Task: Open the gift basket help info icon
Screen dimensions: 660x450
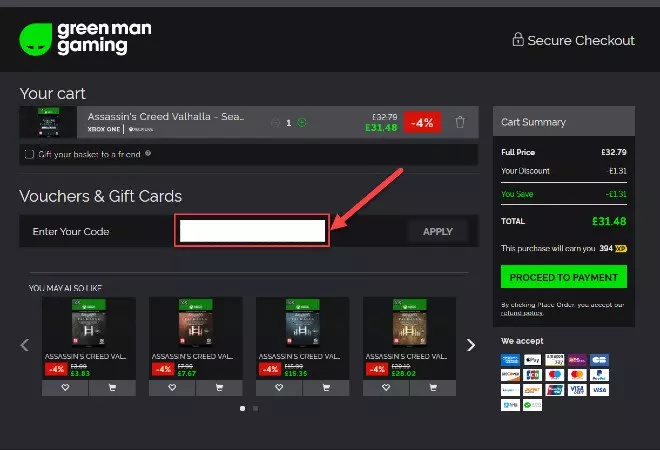Action: (148, 153)
